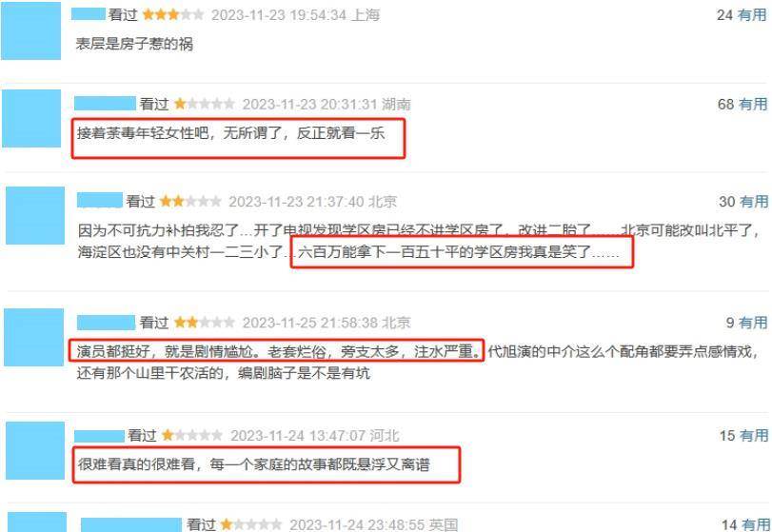Click the one-star rating of Hunan review
This screenshot has height=532, width=772.
point(205,104)
